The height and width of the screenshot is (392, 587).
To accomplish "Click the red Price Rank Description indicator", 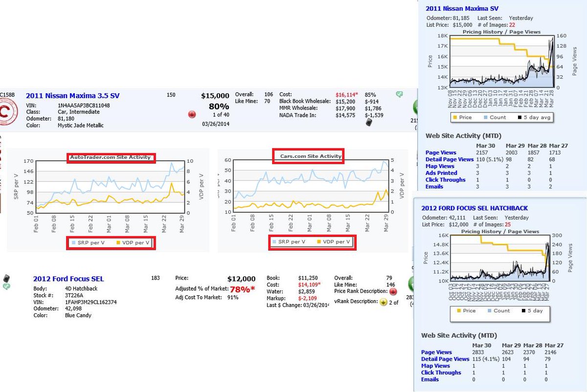I will pos(392,292).
